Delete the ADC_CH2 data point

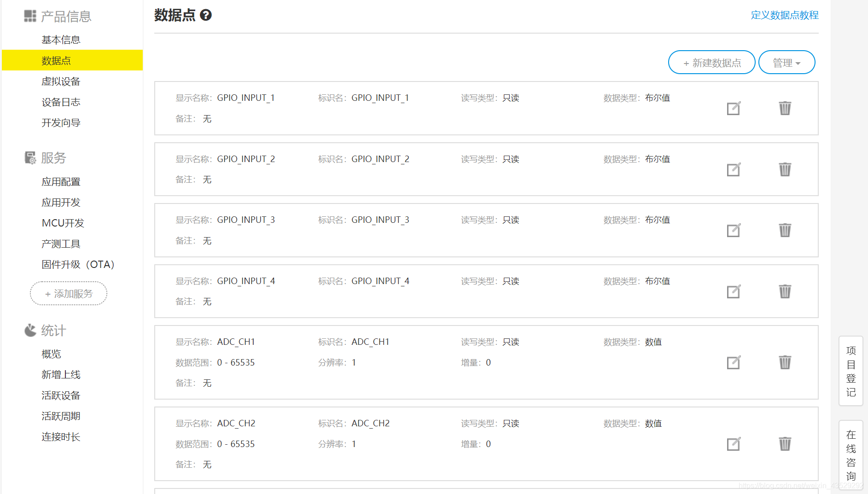click(x=785, y=444)
